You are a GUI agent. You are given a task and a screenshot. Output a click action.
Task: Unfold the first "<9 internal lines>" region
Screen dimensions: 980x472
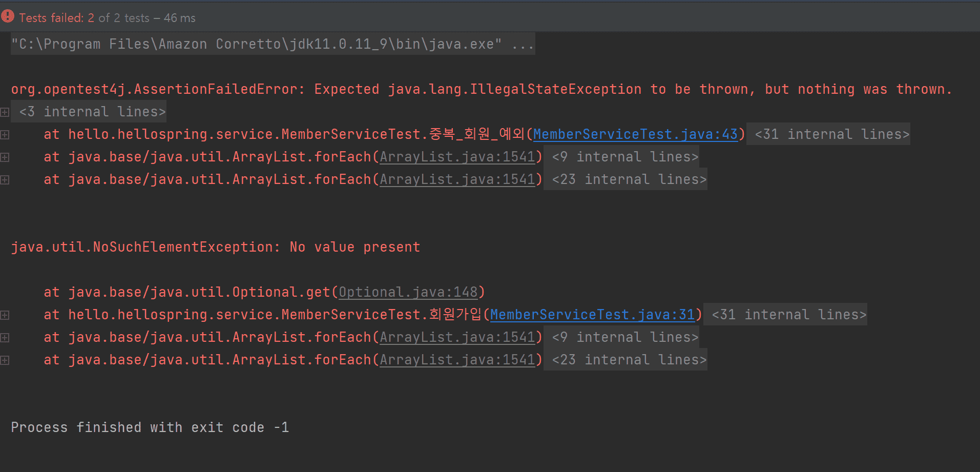624,157
